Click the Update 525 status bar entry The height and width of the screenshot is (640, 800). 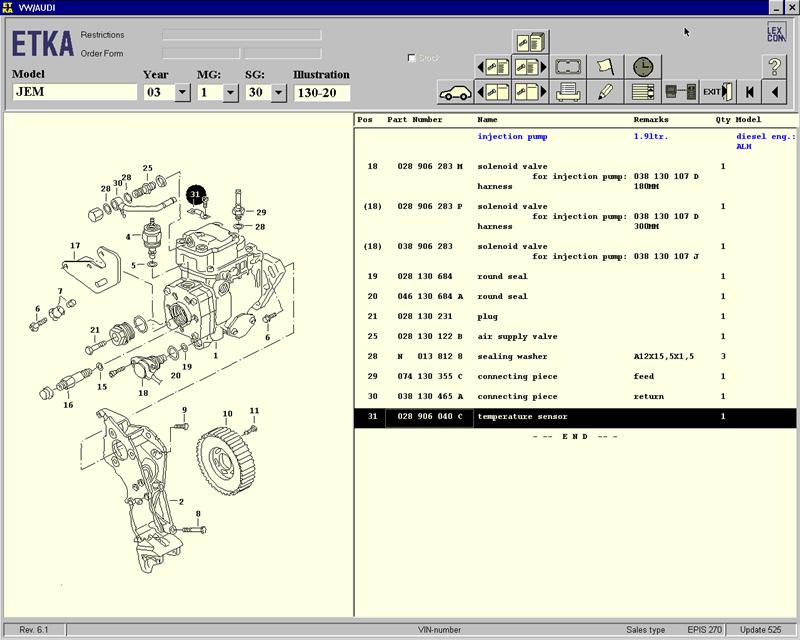(x=760, y=630)
